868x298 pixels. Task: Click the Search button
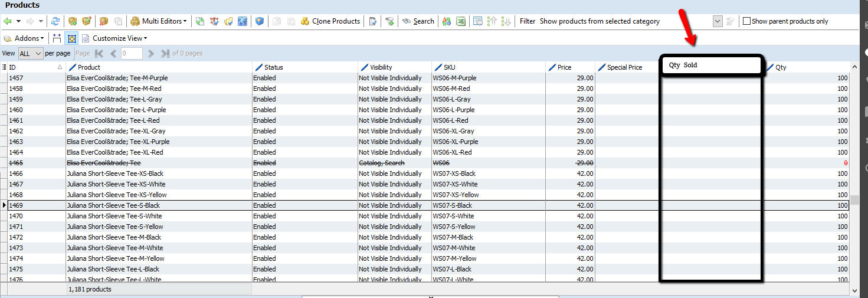pyautogui.click(x=418, y=21)
